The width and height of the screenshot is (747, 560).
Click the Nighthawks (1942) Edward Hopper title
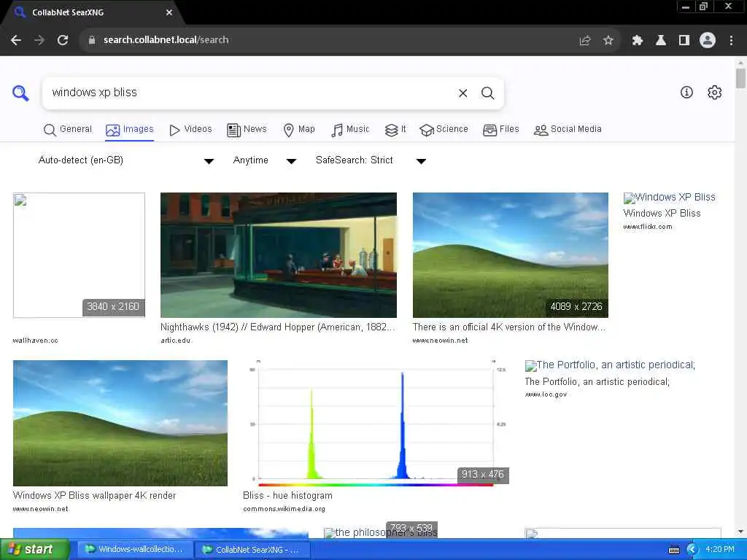(278, 327)
